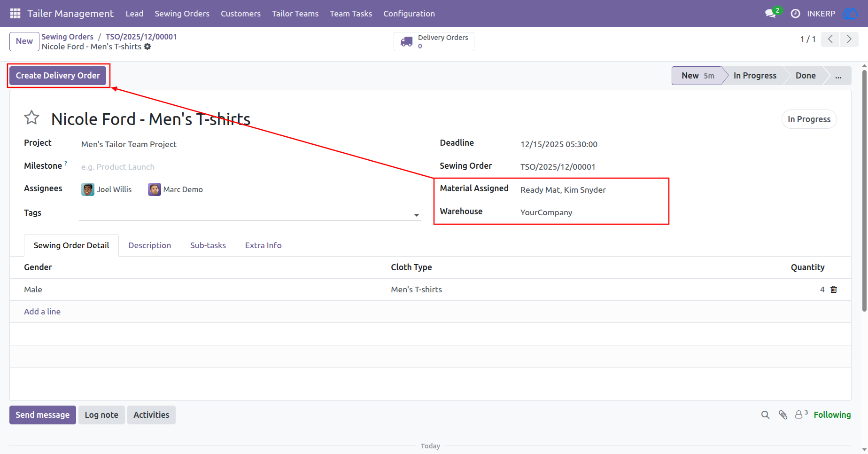Open the activities clock icon

(795, 14)
